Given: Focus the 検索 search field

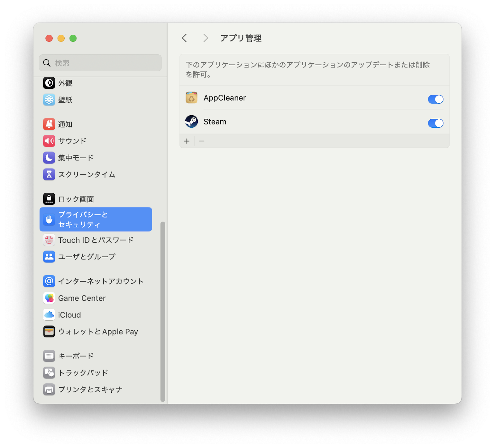Looking at the screenshot, I should 100,63.
